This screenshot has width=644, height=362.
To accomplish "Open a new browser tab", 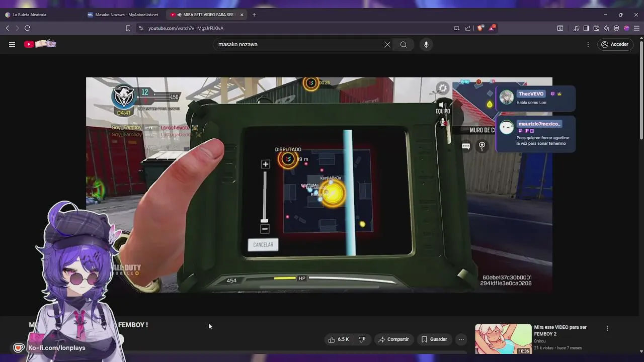I will [254, 15].
